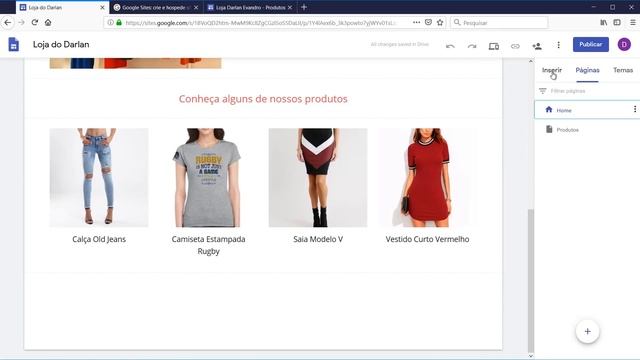Redo the last action
This screenshot has width=640, height=360.
click(472, 46)
